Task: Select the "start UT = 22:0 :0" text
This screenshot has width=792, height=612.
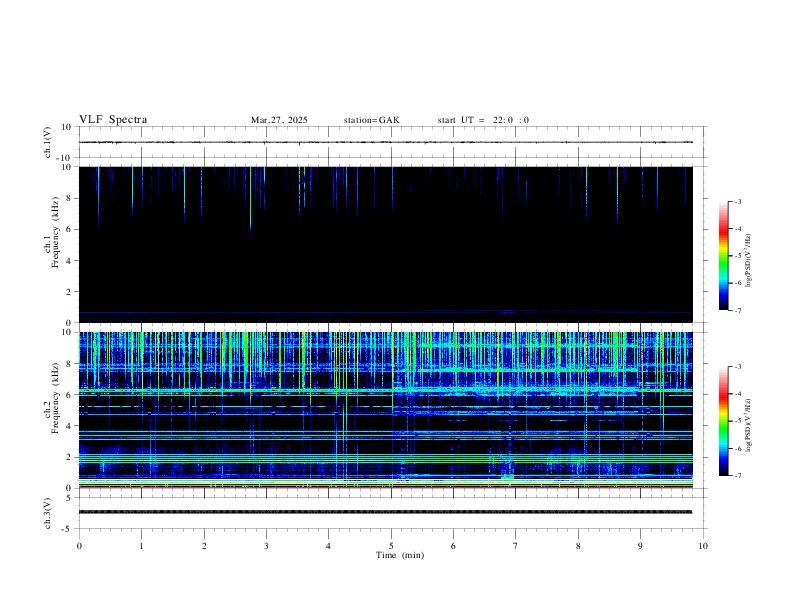Action: (x=483, y=120)
